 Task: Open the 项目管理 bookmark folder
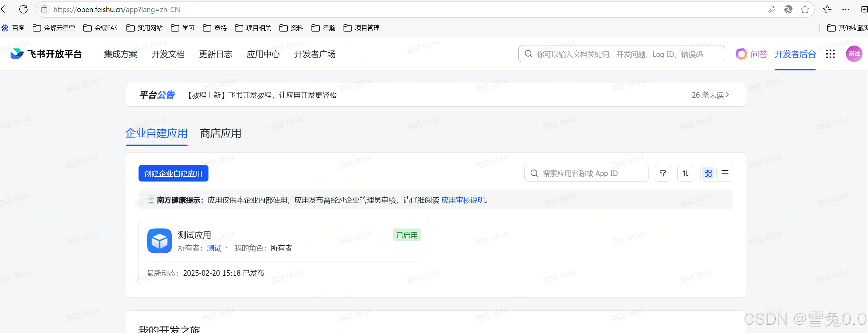[x=361, y=28]
